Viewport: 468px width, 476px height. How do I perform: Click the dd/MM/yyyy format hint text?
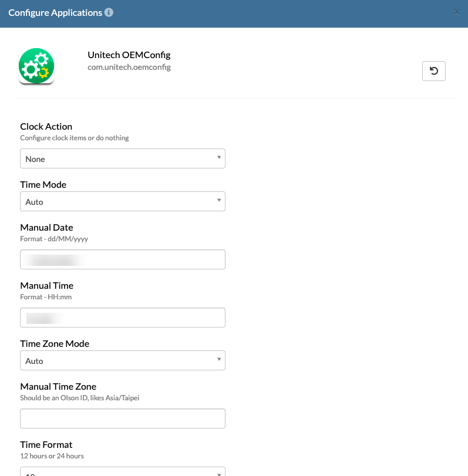pos(54,239)
